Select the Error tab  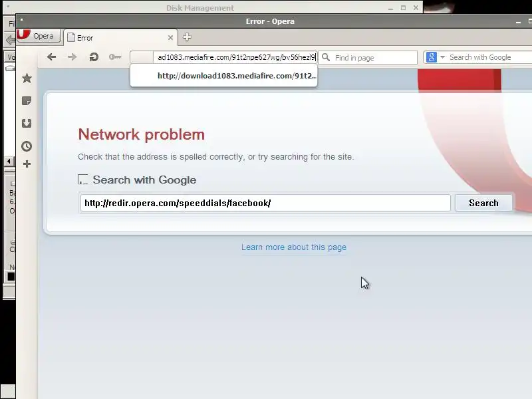coord(120,38)
